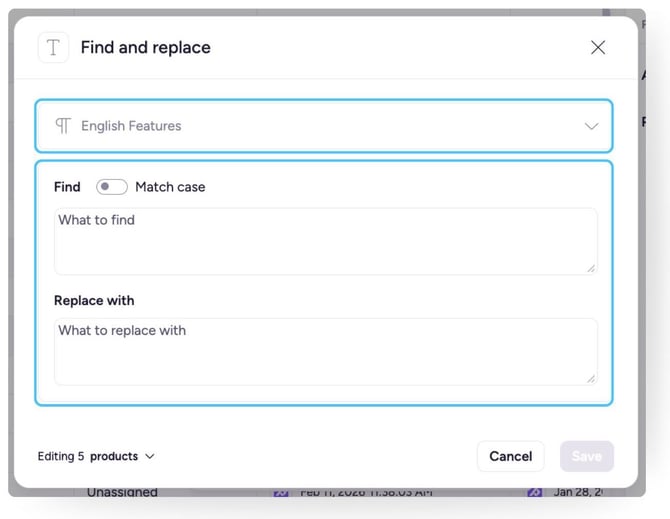Open the English Features dropdown
This screenshot has width=670, height=519.
tap(323, 126)
